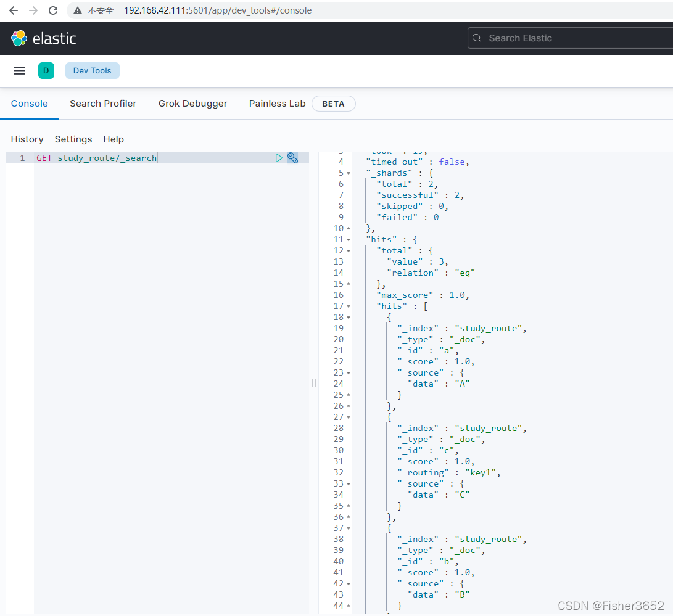Reload the browser page
673x616 pixels.
(x=53, y=10)
